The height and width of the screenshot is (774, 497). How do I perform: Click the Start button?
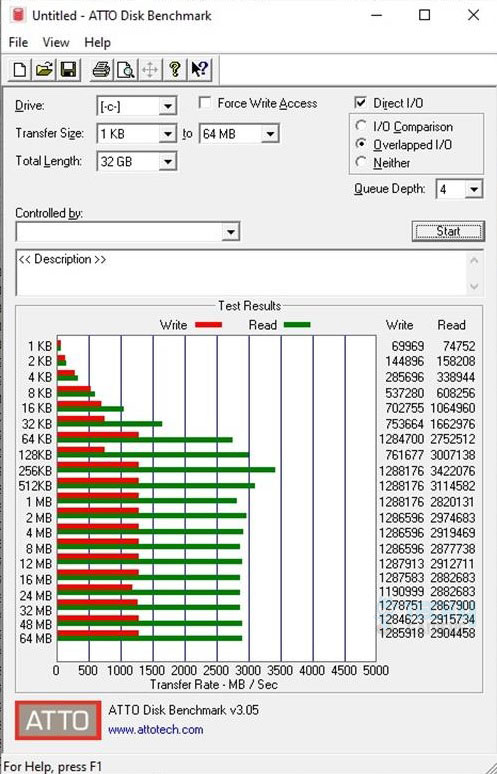click(448, 231)
